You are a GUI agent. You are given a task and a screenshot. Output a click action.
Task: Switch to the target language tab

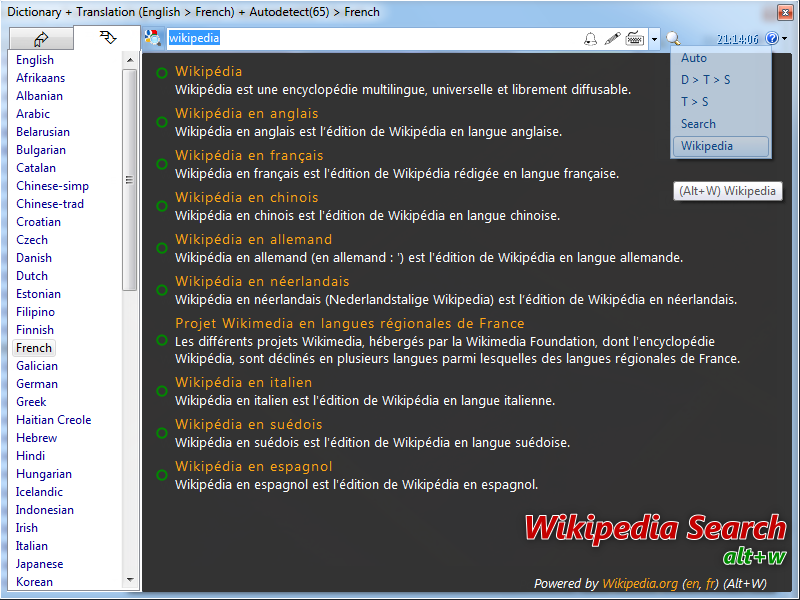(107, 38)
